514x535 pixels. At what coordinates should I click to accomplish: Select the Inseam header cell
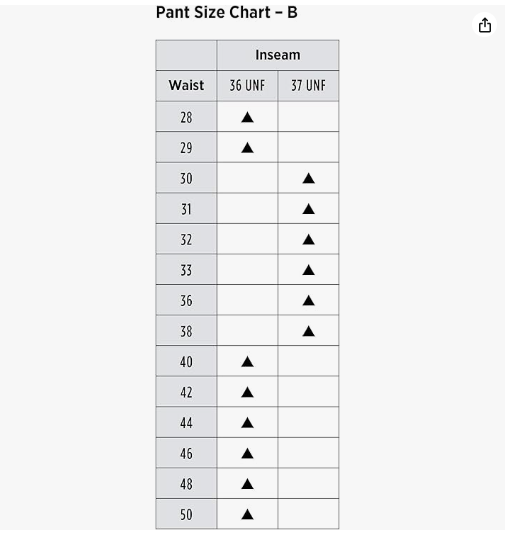(x=277, y=55)
